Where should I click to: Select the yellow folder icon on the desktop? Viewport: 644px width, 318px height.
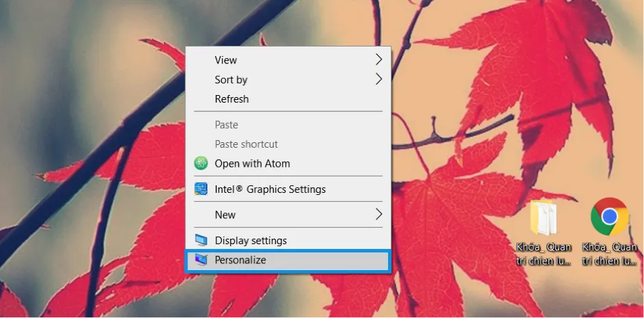tap(544, 218)
